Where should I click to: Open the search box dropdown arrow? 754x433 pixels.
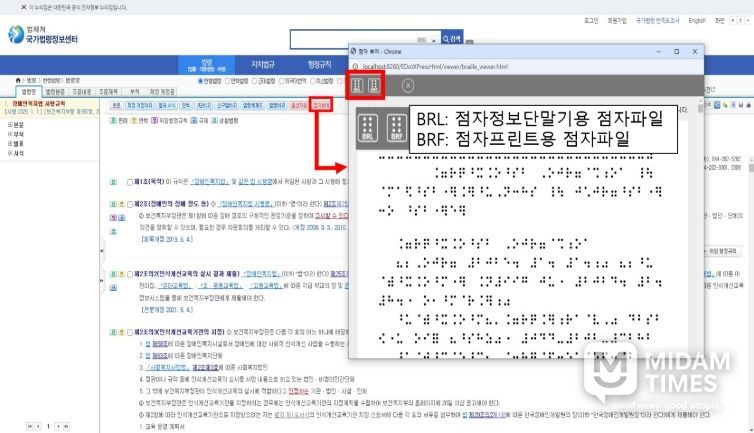[x=434, y=40]
